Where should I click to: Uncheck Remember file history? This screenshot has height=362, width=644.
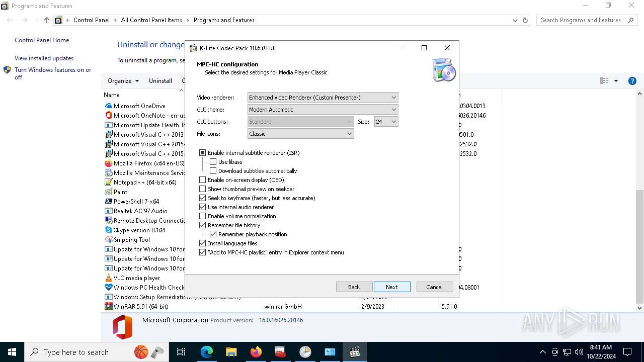[x=203, y=225]
